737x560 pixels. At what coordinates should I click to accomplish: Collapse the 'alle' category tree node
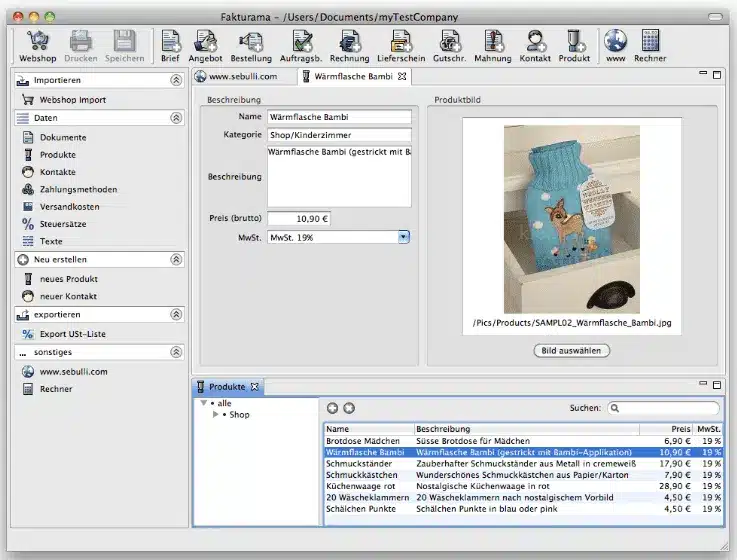[204, 403]
